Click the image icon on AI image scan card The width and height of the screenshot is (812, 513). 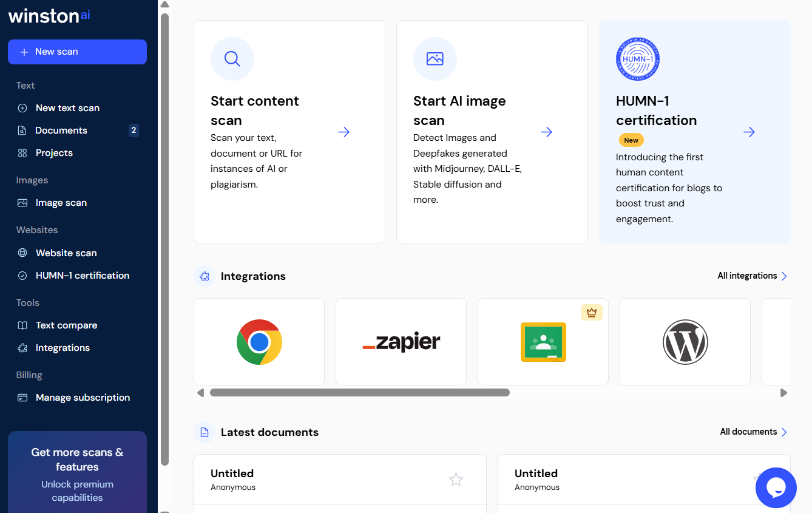(x=435, y=59)
